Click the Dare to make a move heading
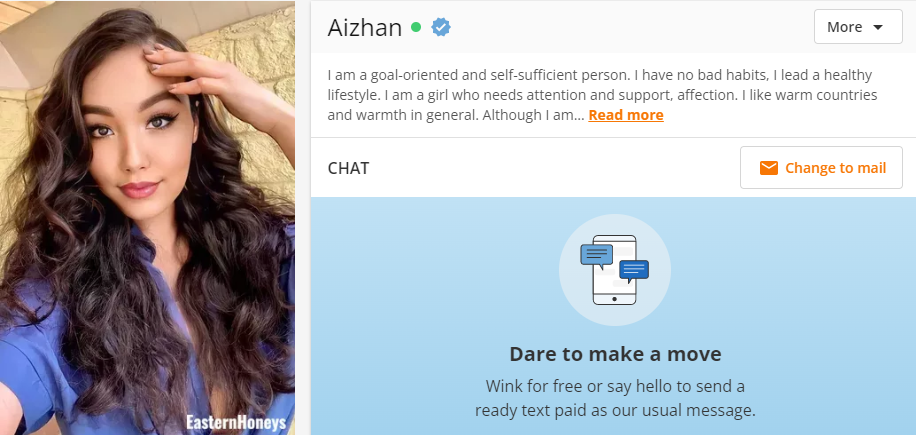Screen dimensions: 916x435 (615, 354)
